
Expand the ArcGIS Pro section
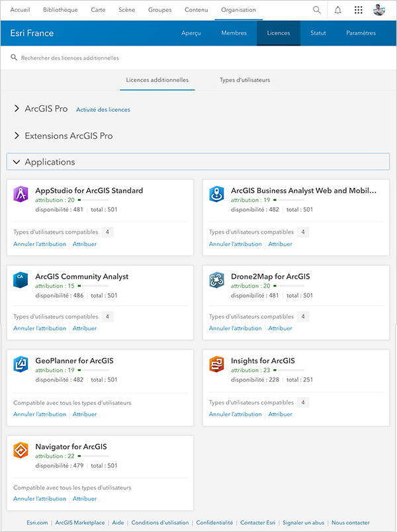pyautogui.click(x=17, y=109)
